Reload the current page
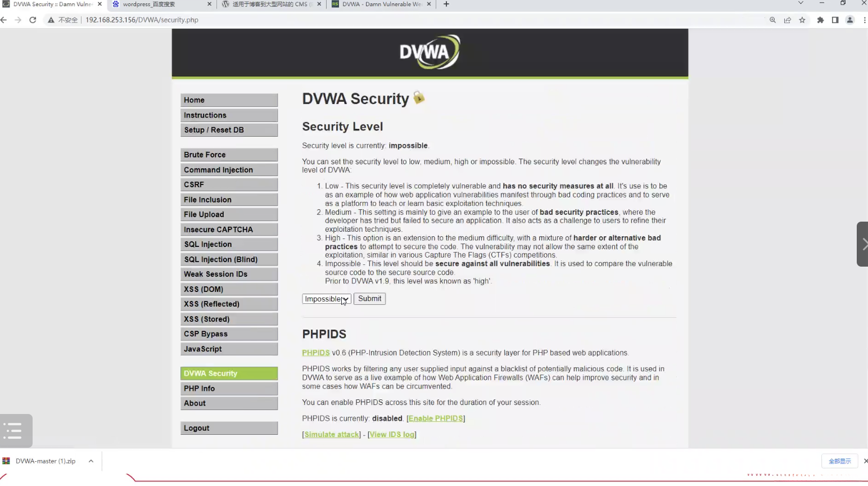Image resolution: width=868 pixels, height=486 pixels. [x=33, y=20]
